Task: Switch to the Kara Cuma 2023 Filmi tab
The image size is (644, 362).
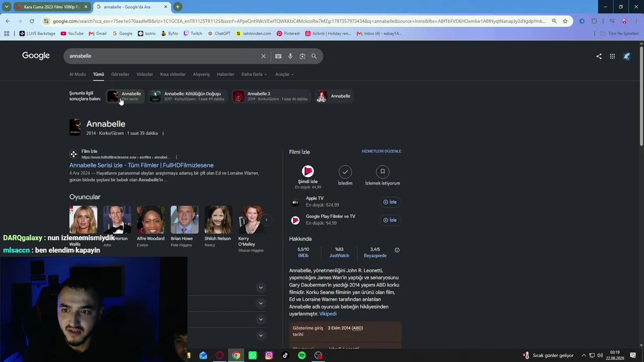Action: pyautogui.click(x=52, y=7)
